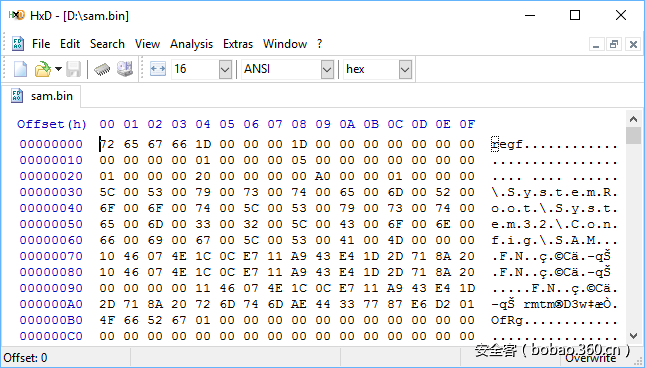Click the Overwrite mode status indicator
645x368 pixels.
591,358
